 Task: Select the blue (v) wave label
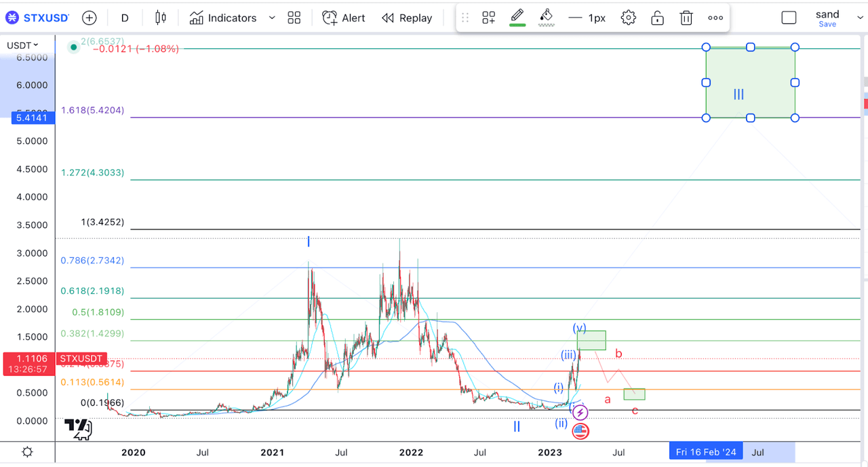(579, 329)
